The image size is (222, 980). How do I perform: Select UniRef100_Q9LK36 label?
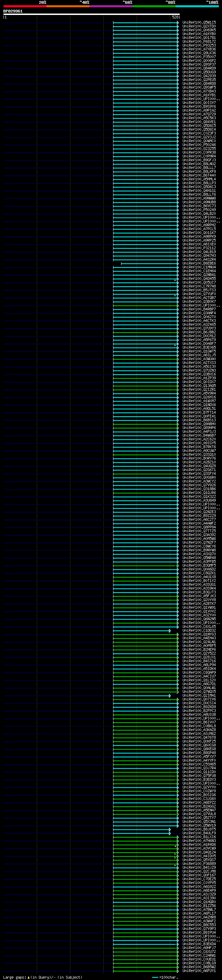(x=199, y=53)
